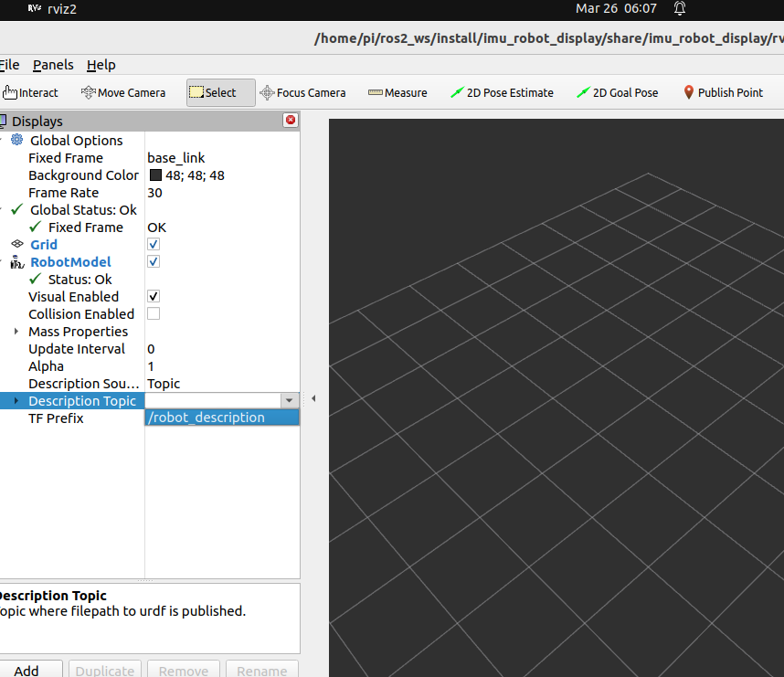
Task: Choose the Focus Camera tool
Action: click(302, 93)
